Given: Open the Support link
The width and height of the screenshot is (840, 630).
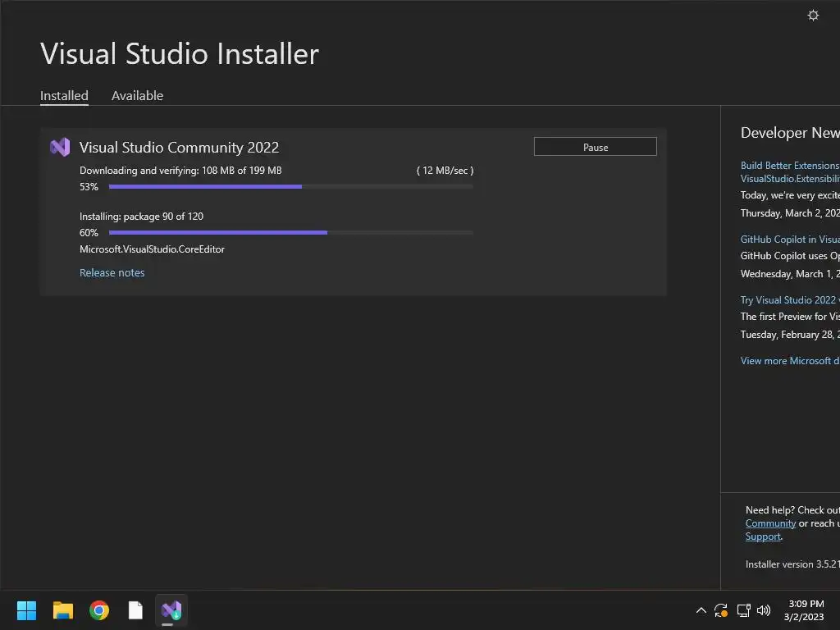Looking at the screenshot, I should [763, 536].
